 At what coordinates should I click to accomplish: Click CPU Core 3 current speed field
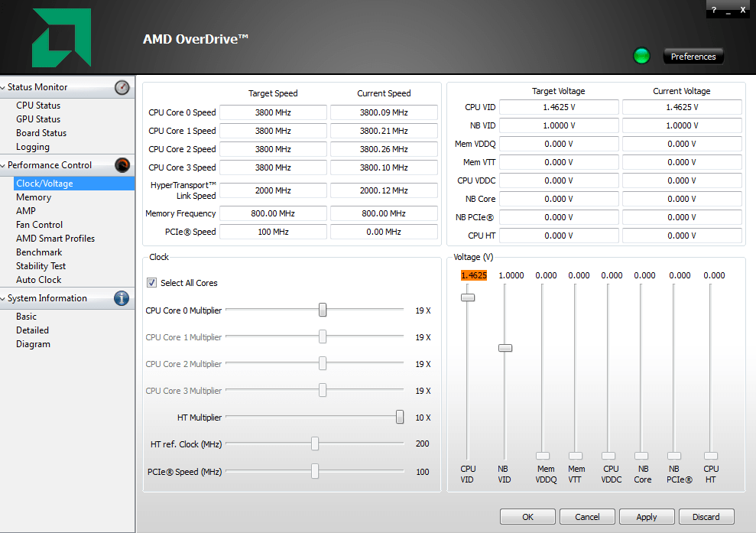coord(384,167)
